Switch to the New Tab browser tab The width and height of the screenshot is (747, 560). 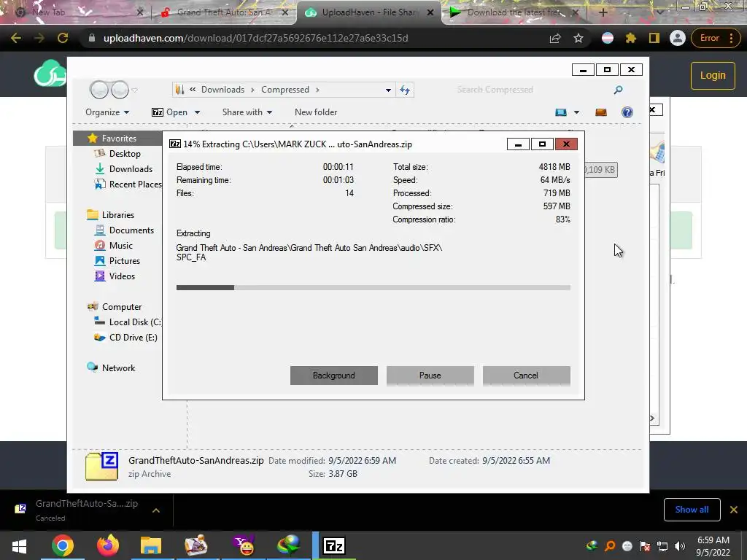click(x=76, y=12)
